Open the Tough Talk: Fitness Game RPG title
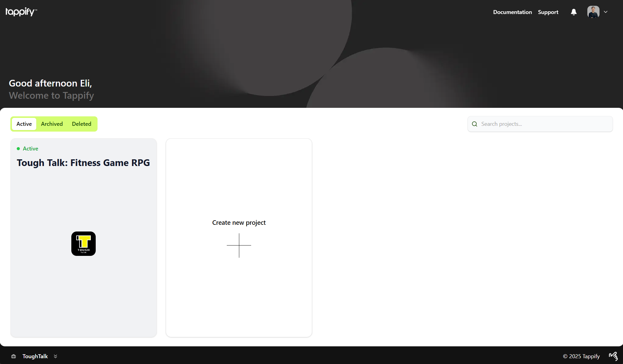The height and width of the screenshot is (364, 623). [83, 163]
